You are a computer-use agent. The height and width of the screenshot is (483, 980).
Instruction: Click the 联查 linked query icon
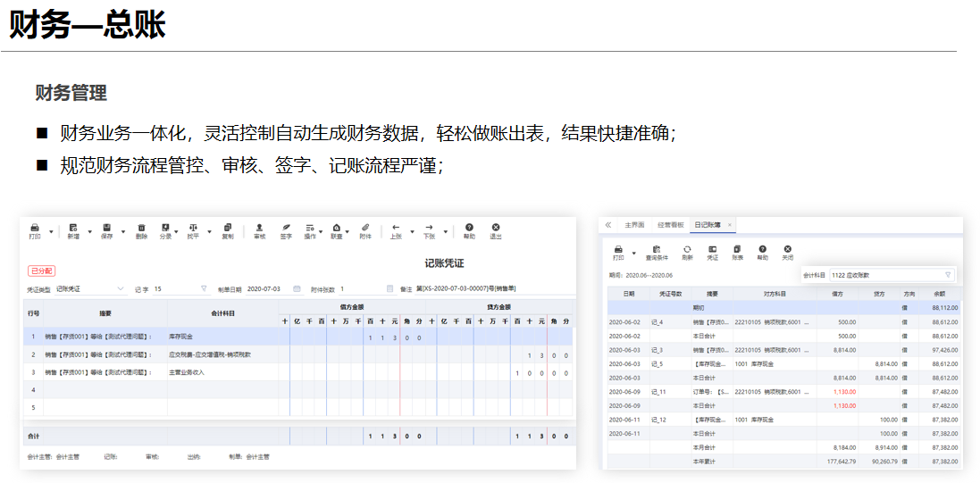tap(336, 228)
